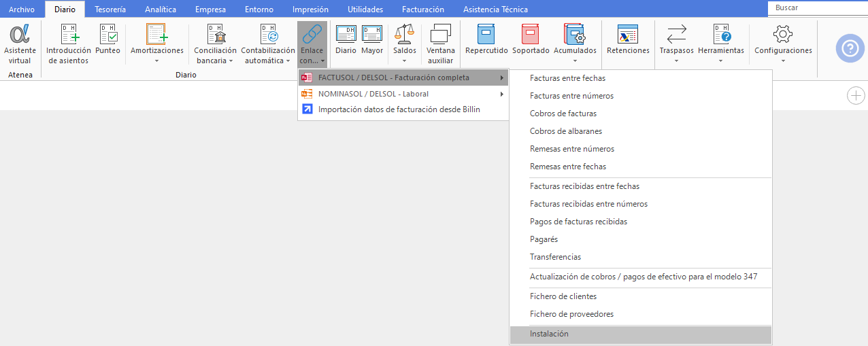Image resolution: width=868 pixels, height=346 pixels.
Task: Switch to the Utilidades tab
Action: click(365, 10)
